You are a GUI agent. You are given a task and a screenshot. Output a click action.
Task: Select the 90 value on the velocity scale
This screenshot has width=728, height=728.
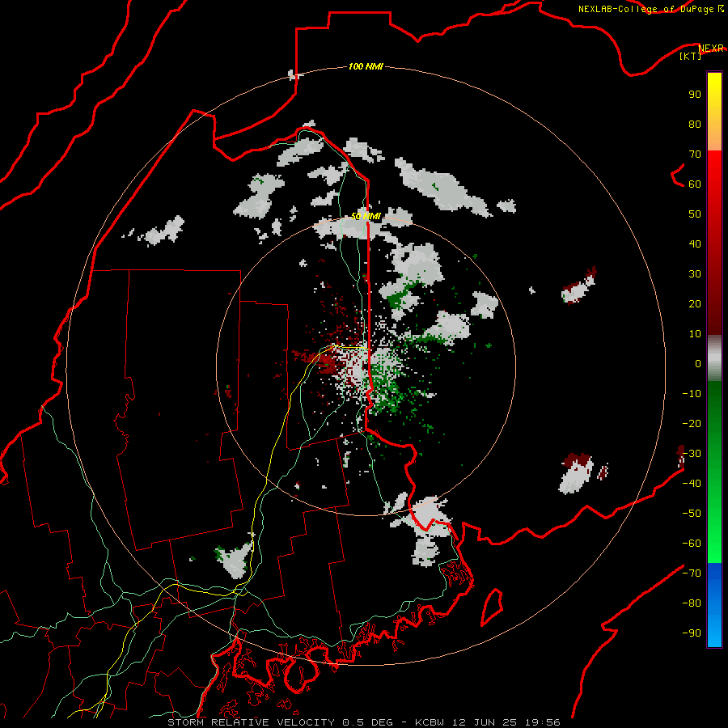click(695, 95)
